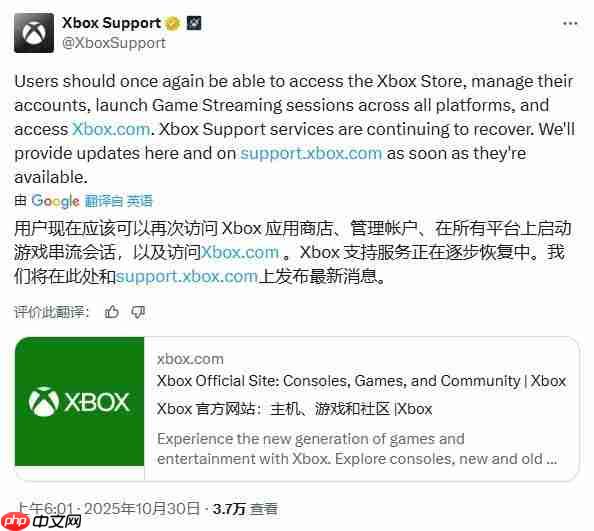Click the gold verified badge
The width and height of the screenshot is (594, 531).
pyautogui.click(x=173, y=23)
